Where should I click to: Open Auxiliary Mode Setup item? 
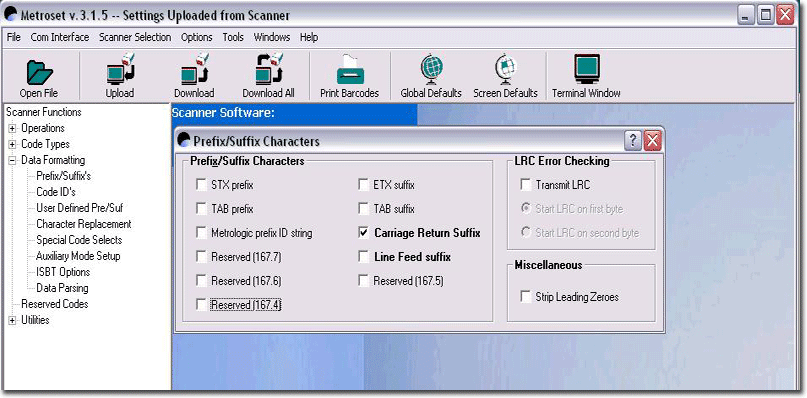coord(78,256)
